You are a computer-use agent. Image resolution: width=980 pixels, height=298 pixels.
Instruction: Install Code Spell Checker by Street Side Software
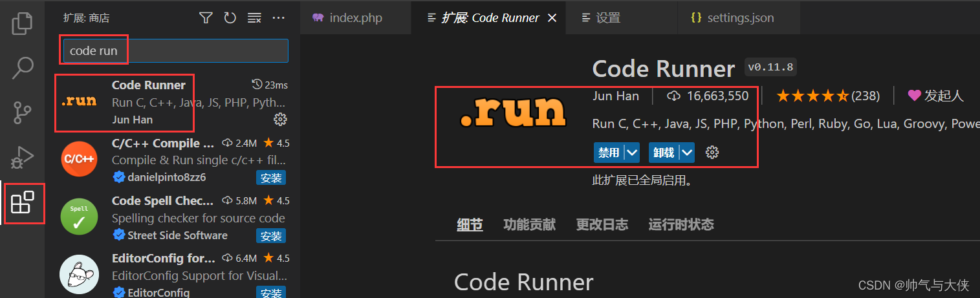point(271,236)
